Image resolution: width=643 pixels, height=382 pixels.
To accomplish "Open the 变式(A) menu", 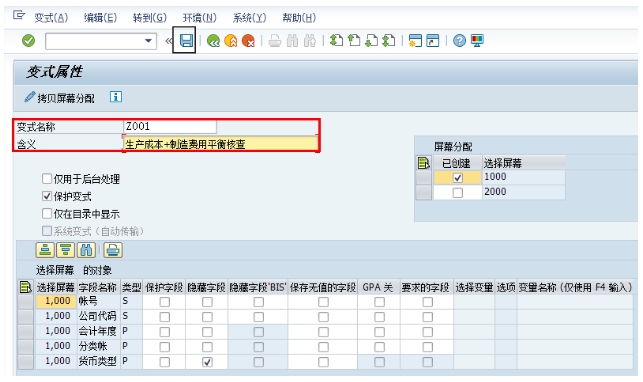I will 51,18.
